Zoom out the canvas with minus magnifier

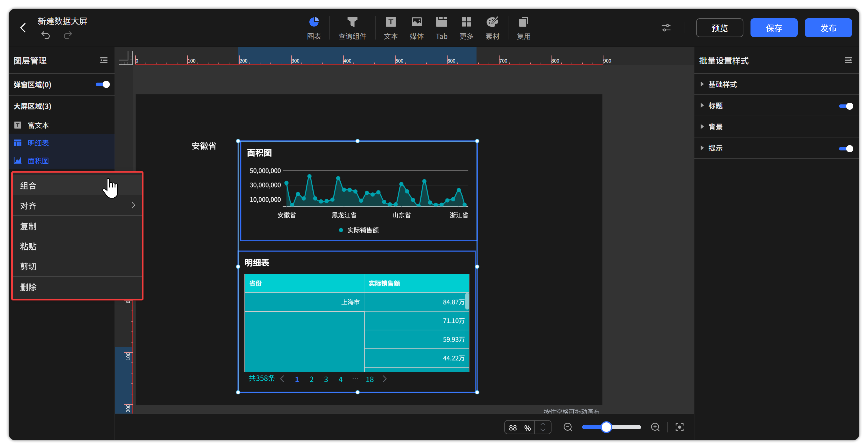click(x=568, y=427)
